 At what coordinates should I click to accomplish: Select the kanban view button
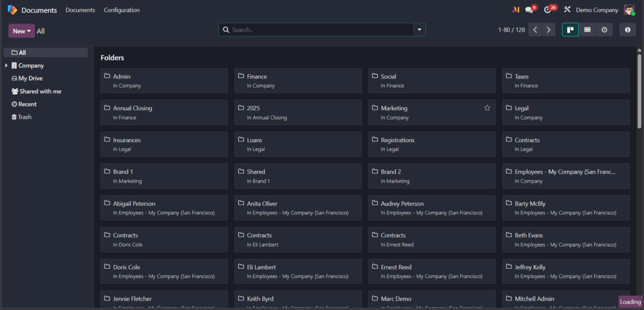click(570, 30)
